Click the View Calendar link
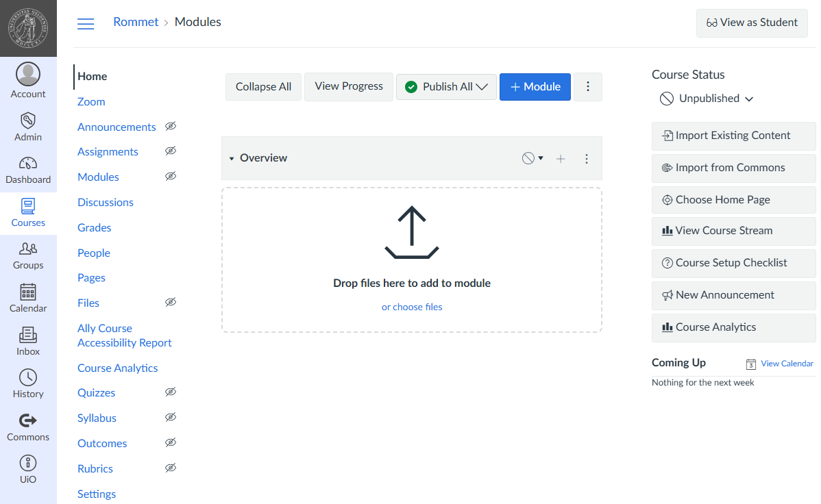 point(787,364)
